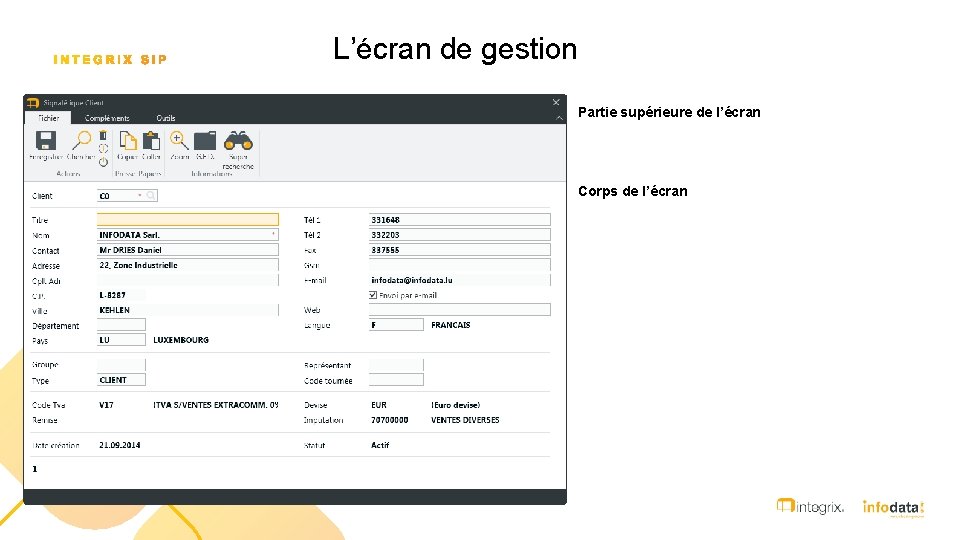The width and height of the screenshot is (960, 540).
Task: Click the empty Cplt. Adr field
Action: [x=188, y=280]
